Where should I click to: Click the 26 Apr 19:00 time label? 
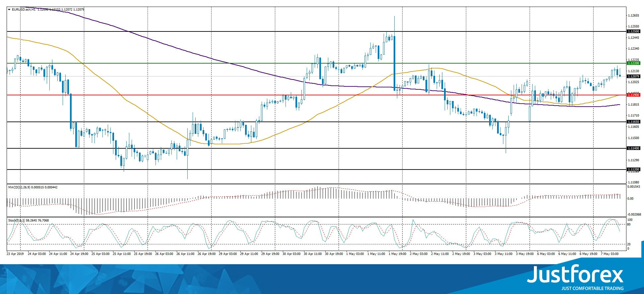tap(206, 254)
